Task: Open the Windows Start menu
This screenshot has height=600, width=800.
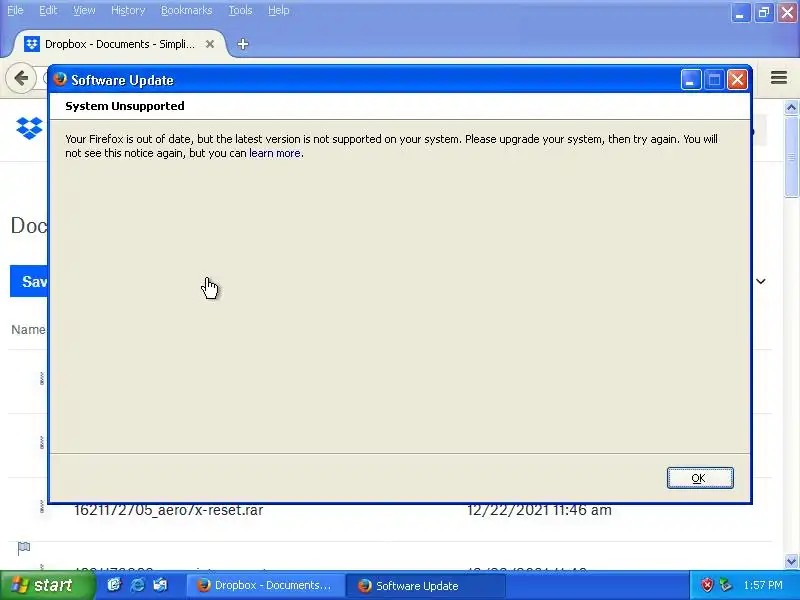Action: (x=47, y=585)
